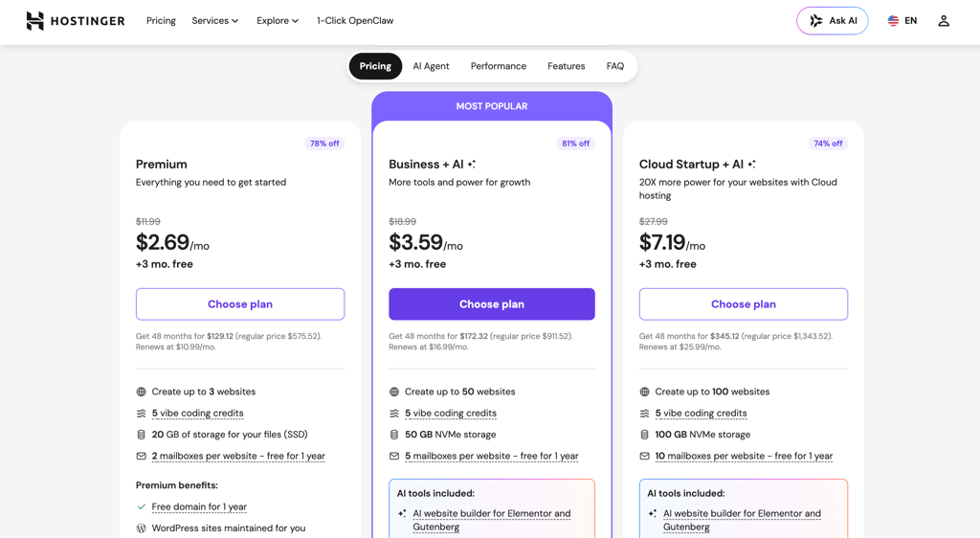Click the 74% off badge
Screen dimensions: 980x538
828,144
